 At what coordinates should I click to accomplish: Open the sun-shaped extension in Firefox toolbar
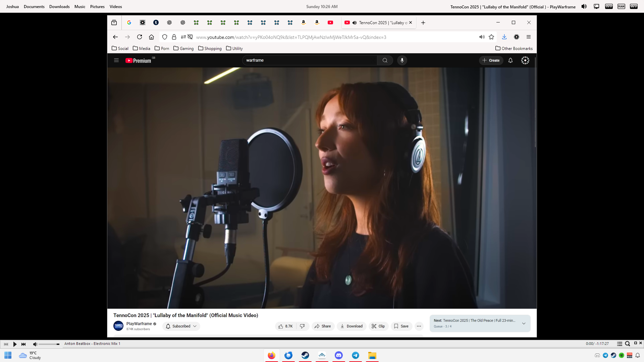click(x=517, y=37)
